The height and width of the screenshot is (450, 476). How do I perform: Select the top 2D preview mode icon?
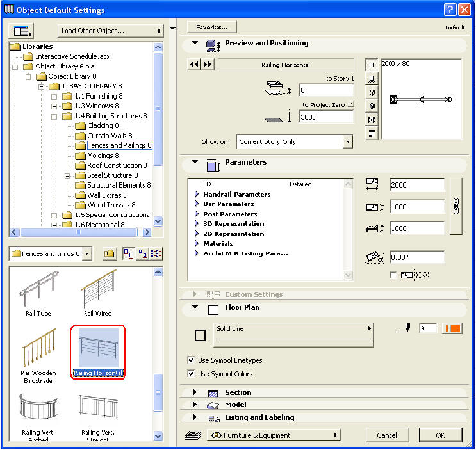[x=372, y=65]
